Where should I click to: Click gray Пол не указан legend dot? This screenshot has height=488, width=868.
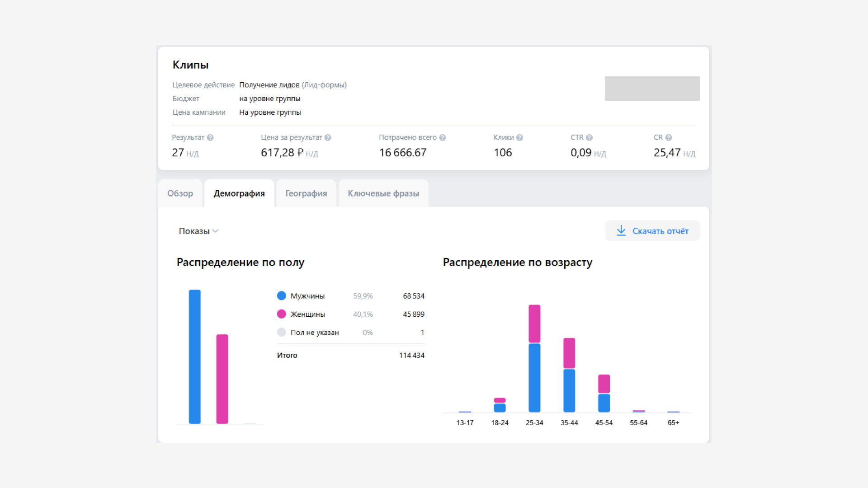281,333
